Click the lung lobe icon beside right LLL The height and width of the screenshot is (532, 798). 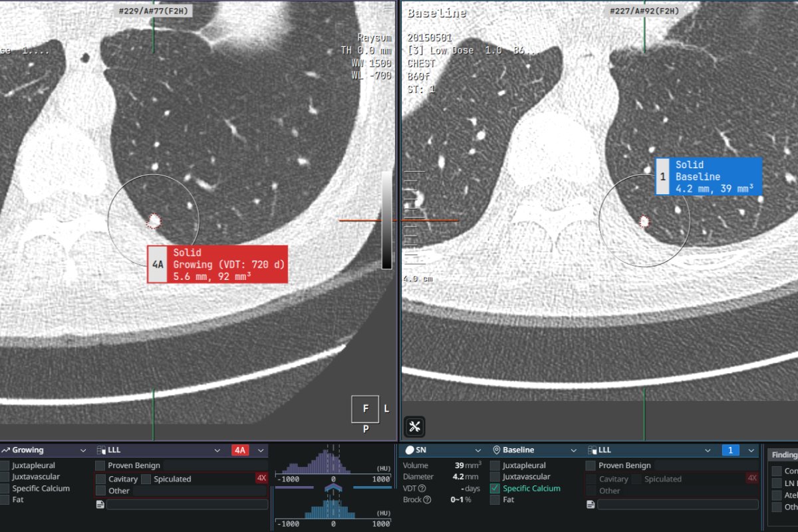[x=592, y=450]
